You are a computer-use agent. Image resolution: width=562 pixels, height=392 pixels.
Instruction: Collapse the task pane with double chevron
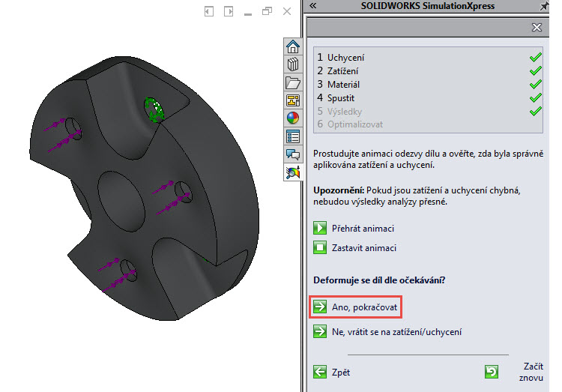pos(313,5)
